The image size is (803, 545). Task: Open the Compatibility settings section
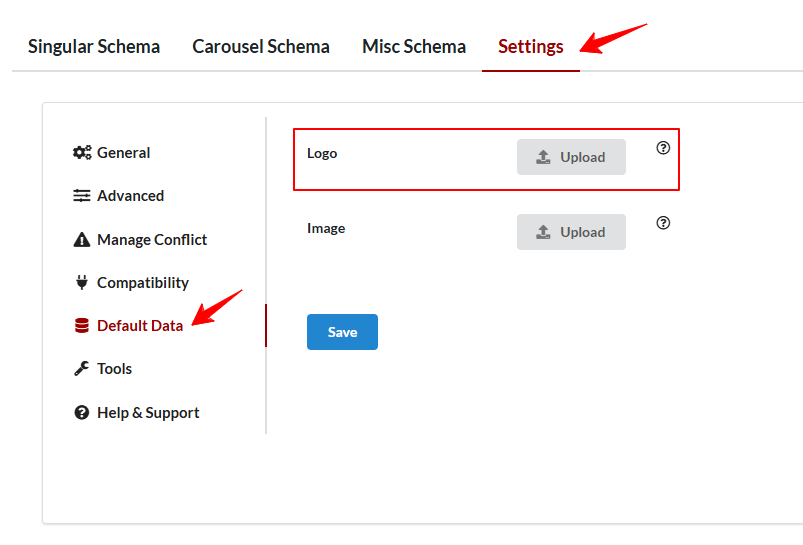(x=131, y=282)
